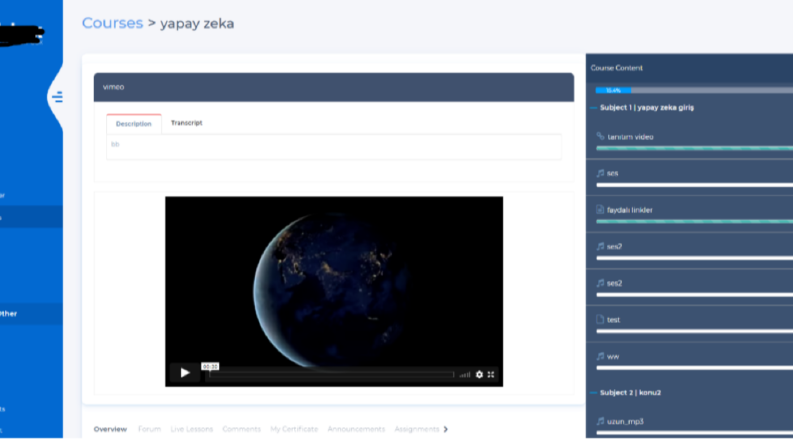Open the Live Lessons tab
This screenshot has height=446, width=793.
click(192, 429)
